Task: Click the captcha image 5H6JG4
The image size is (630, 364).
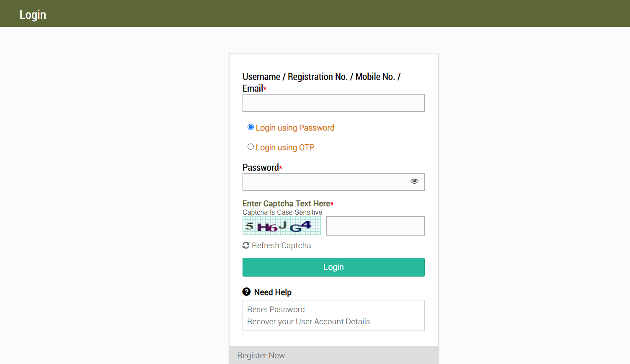Action: (x=281, y=226)
